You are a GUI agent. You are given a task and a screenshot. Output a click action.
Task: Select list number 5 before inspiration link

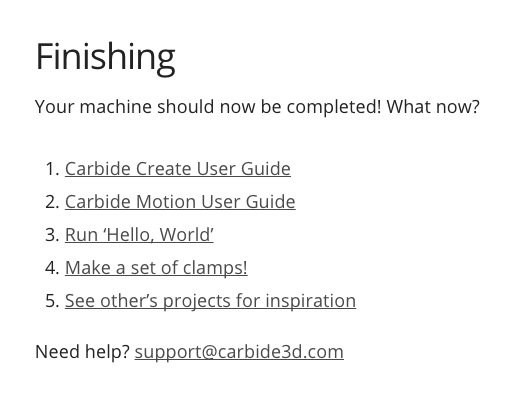tap(53, 301)
